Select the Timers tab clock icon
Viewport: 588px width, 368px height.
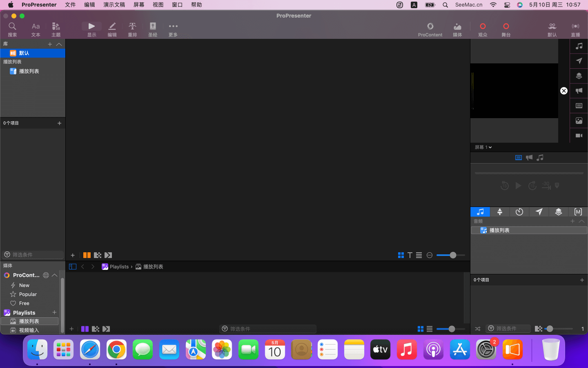click(519, 212)
